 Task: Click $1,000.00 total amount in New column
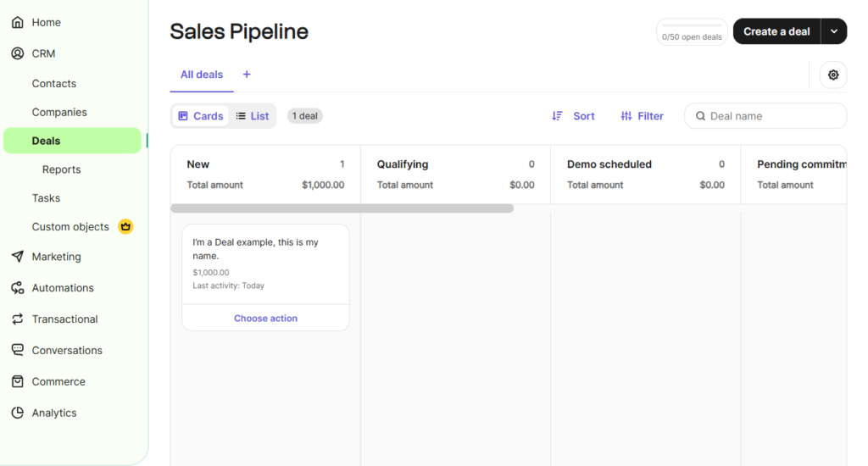[323, 185]
